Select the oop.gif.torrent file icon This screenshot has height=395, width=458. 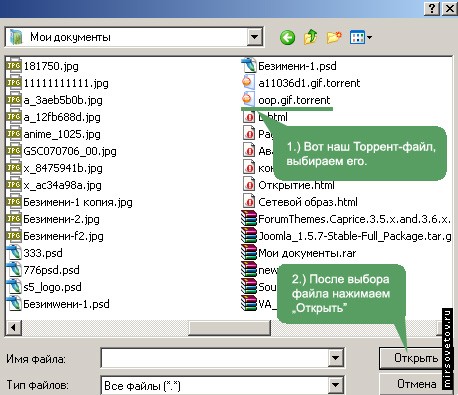coord(248,100)
